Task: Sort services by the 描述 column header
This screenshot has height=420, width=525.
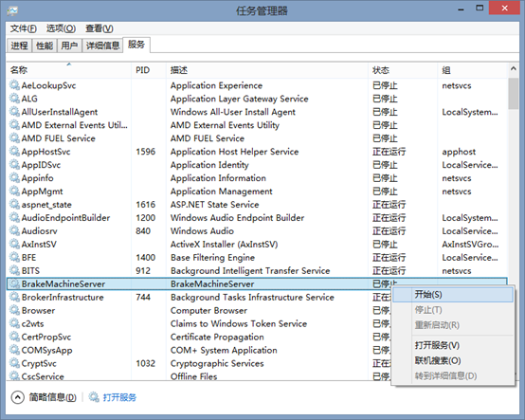Action: coord(267,70)
